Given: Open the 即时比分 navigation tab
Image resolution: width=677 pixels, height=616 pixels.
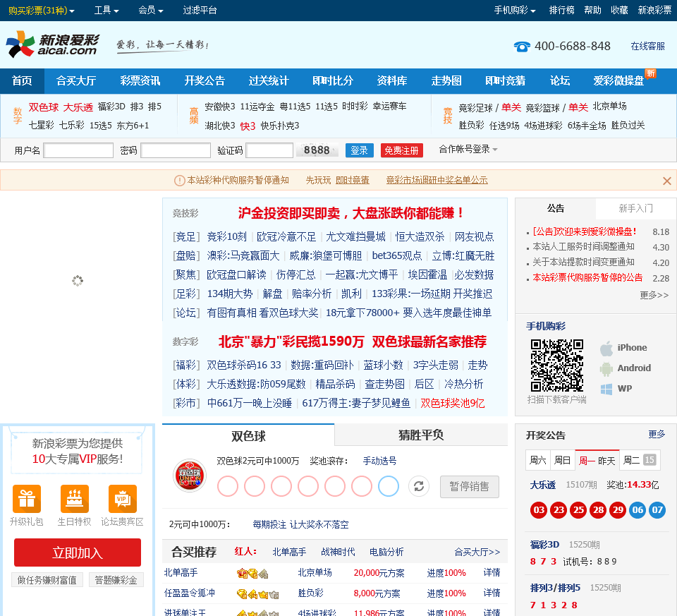Looking at the screenshot, I should tap(332, 80).
